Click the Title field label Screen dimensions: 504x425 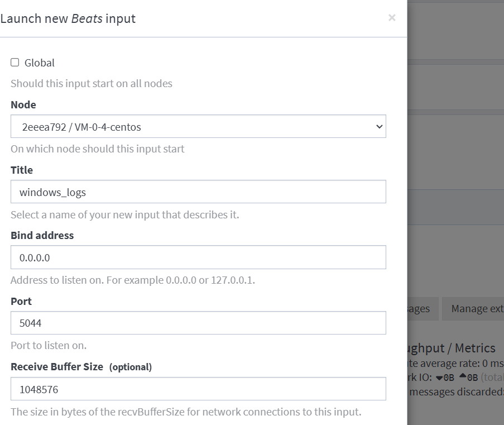22,170
